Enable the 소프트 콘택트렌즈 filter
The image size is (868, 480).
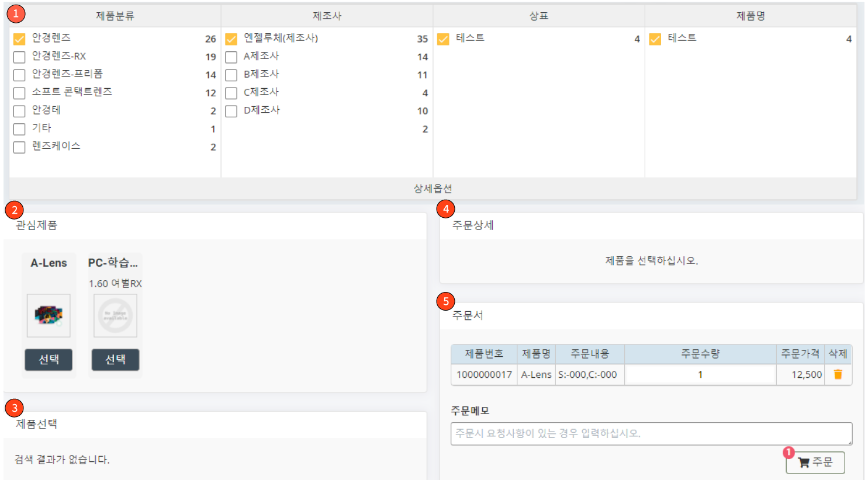[19, 92]
